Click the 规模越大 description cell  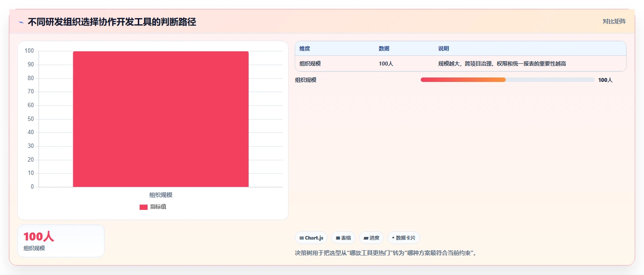(502, 64)
